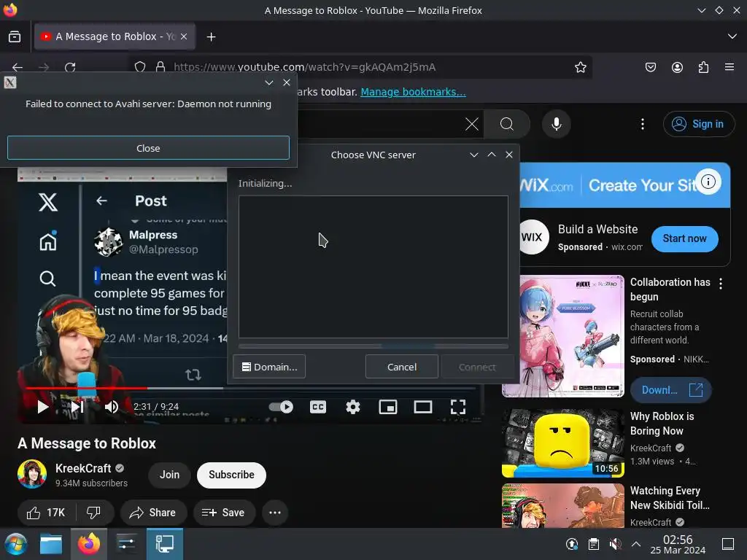Screen dimensions: 747x560
Task: List all tabs dropdown arrow
Action: point(732,36)
